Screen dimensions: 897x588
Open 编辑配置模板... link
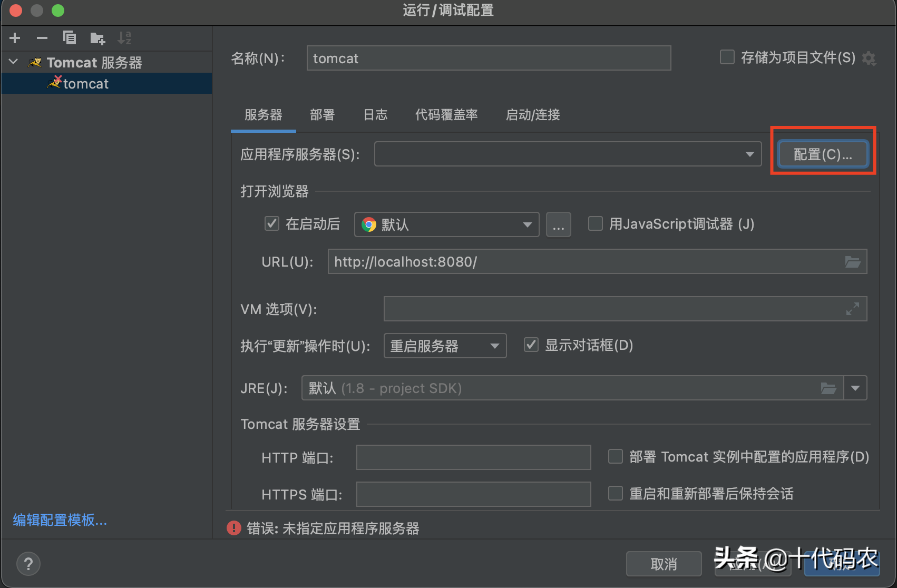pos(60,520)
